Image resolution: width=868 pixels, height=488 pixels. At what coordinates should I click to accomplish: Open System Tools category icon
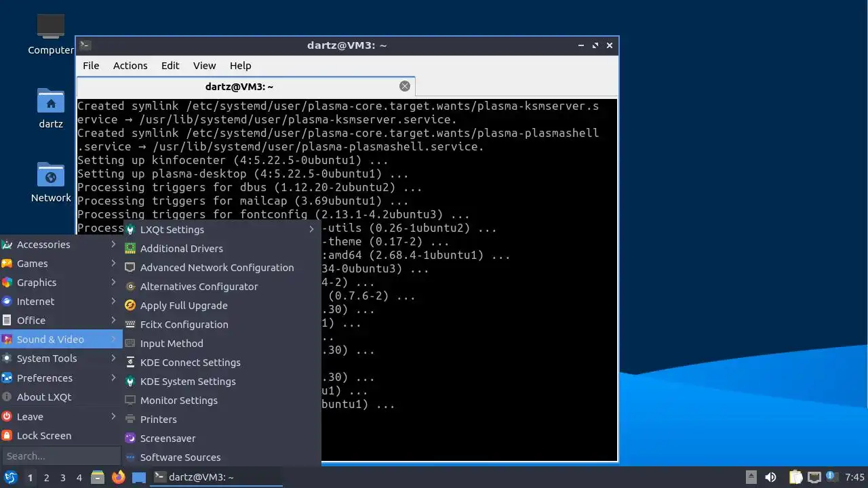7,359
